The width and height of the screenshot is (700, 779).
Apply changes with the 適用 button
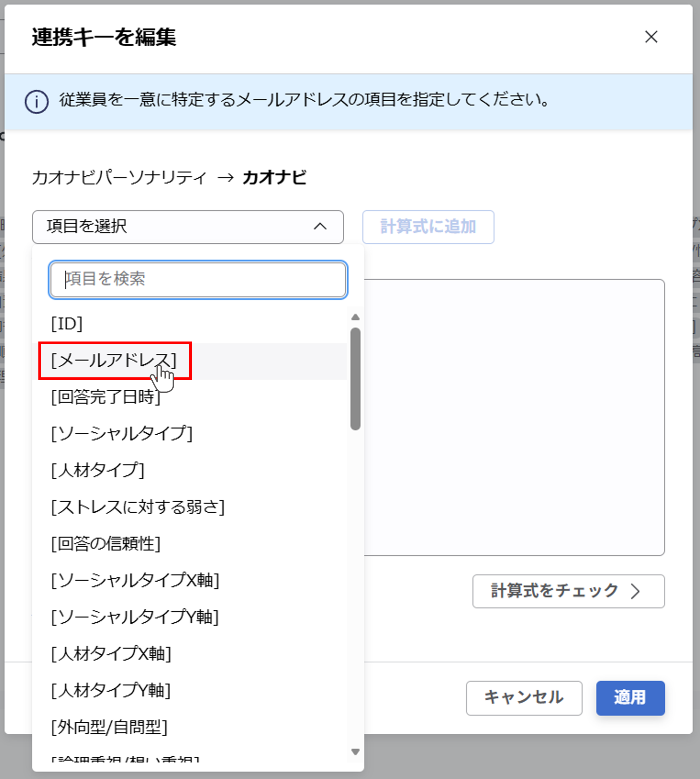pyautogui.click(x=630, y=698)
